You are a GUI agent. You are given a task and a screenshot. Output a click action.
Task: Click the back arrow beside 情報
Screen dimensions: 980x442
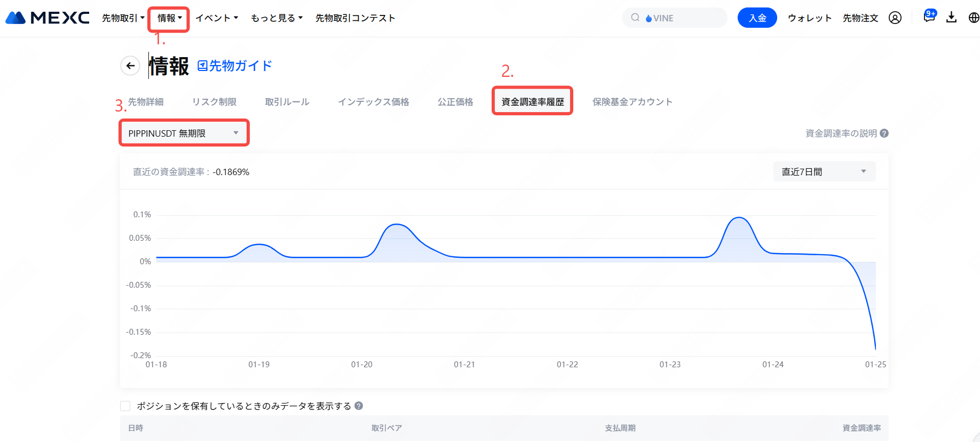click(x=130, y=66)
